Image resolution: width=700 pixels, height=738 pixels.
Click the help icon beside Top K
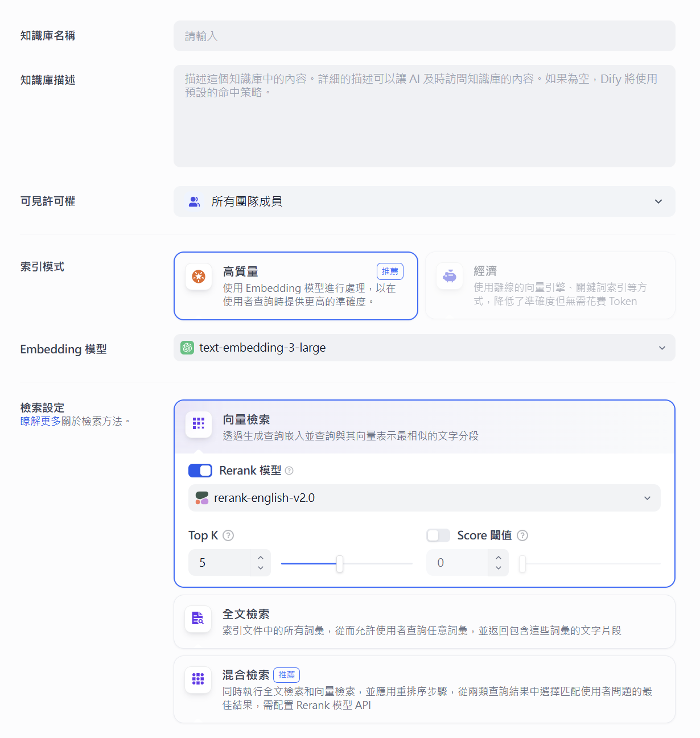[228, 535]
